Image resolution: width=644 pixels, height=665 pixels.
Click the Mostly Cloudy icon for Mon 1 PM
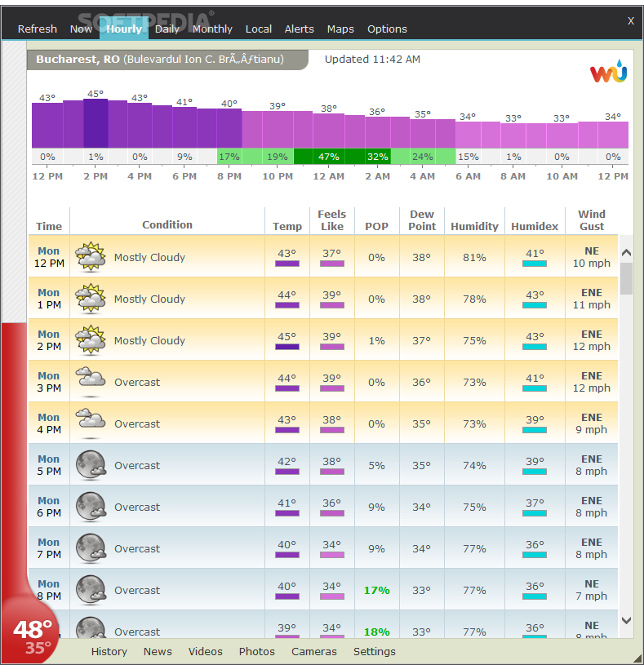coord(91,298)
